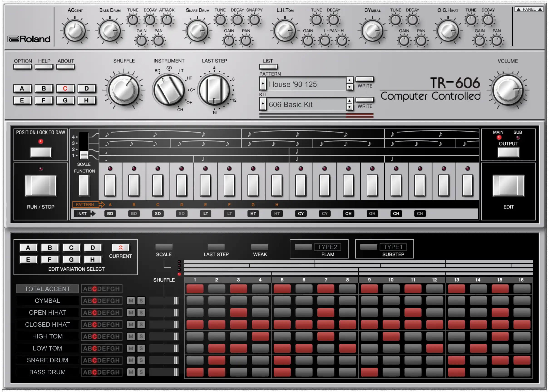
Task: Open the OPTION menu
Action: click(x=22, y=67)
